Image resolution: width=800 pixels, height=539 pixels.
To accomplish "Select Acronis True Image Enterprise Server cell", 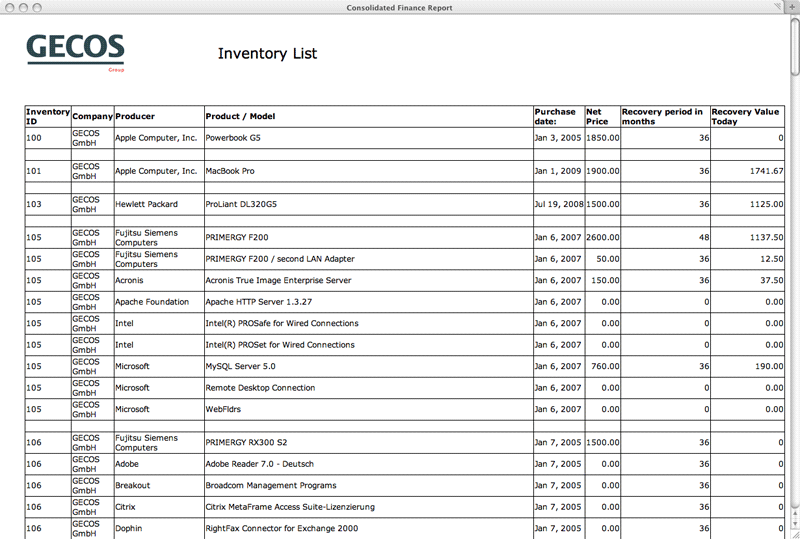I will pyautogui.click(x=369, y=280).
